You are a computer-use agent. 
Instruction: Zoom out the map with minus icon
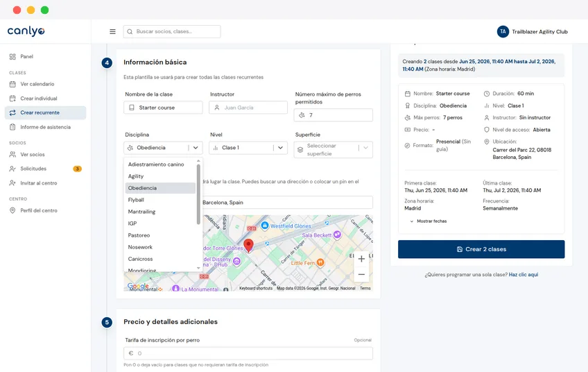click(361, 274)
